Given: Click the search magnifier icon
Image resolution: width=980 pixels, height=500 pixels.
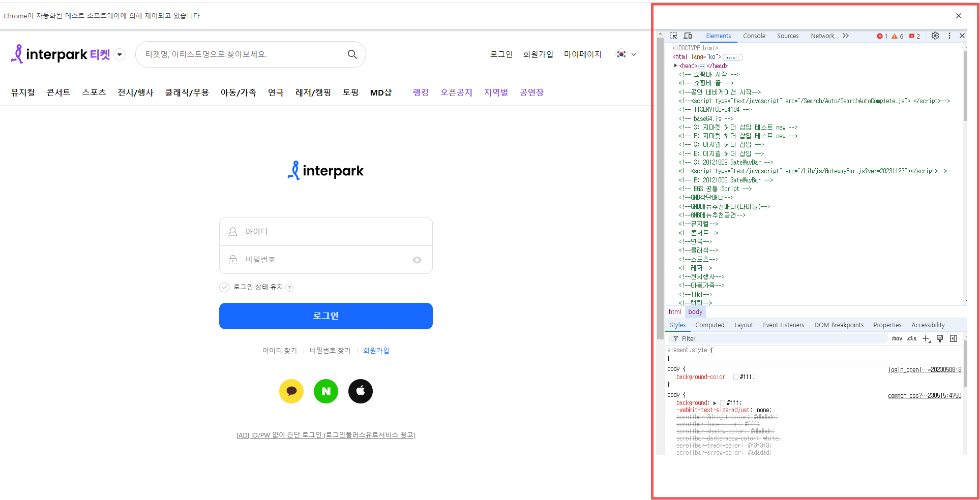Looking at the screenshot, I should click(352, 54).
